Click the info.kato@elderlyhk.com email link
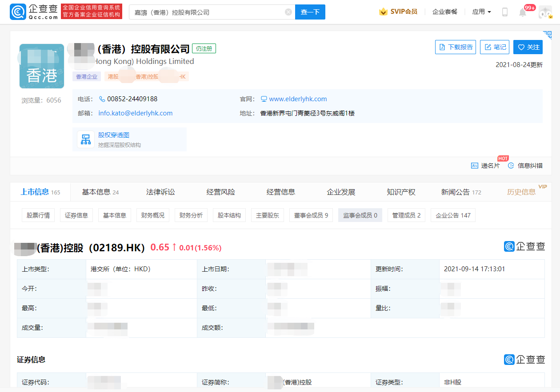Viewport: 560px width, 392px height. click(136, 113)
